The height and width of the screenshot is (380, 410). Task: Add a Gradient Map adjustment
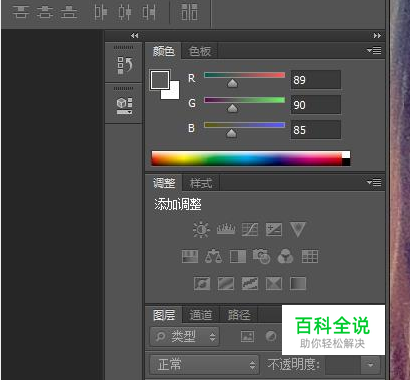[298, 284]
